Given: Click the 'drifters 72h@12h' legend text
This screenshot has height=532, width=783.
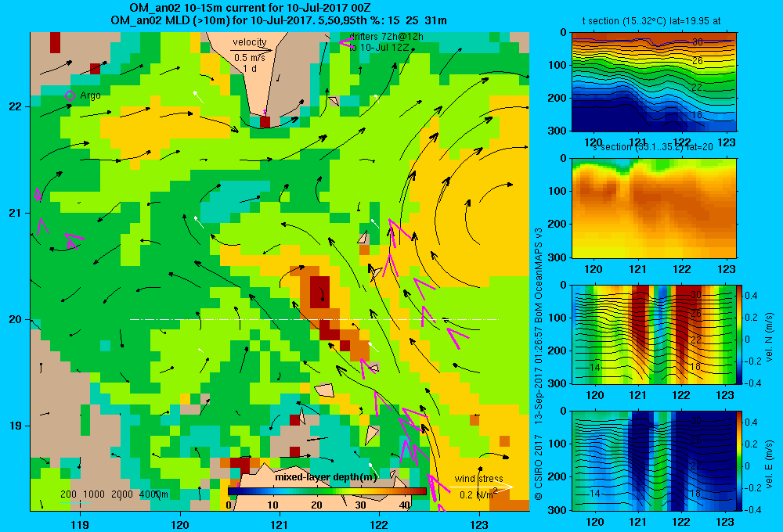Looking at the screenshot, I should click(387, 37).
